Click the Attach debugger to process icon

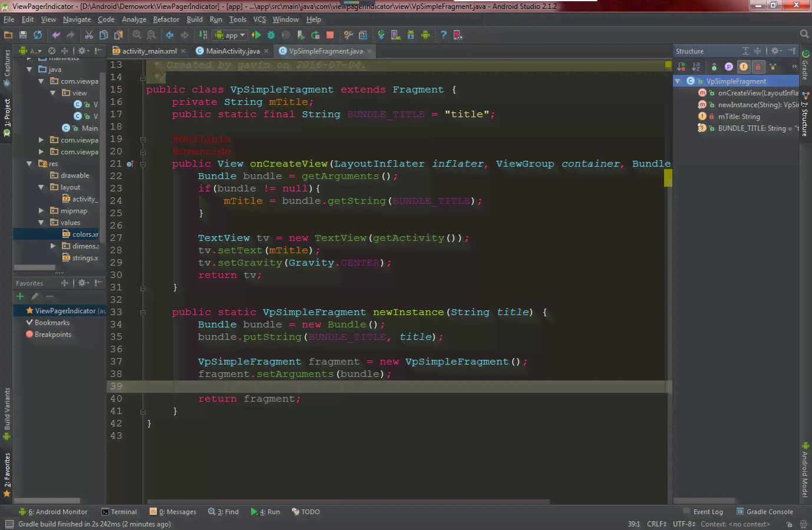click(301, 35)
